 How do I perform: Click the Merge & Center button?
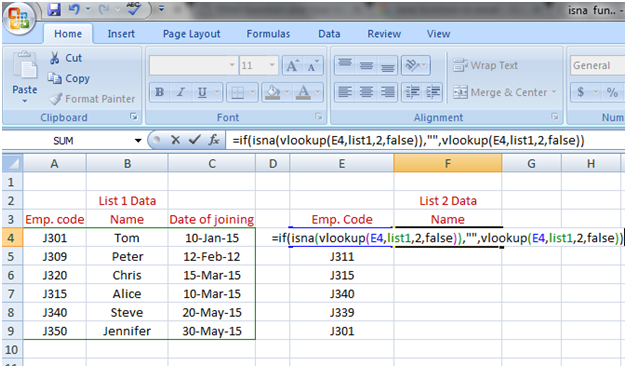(505, 92)
